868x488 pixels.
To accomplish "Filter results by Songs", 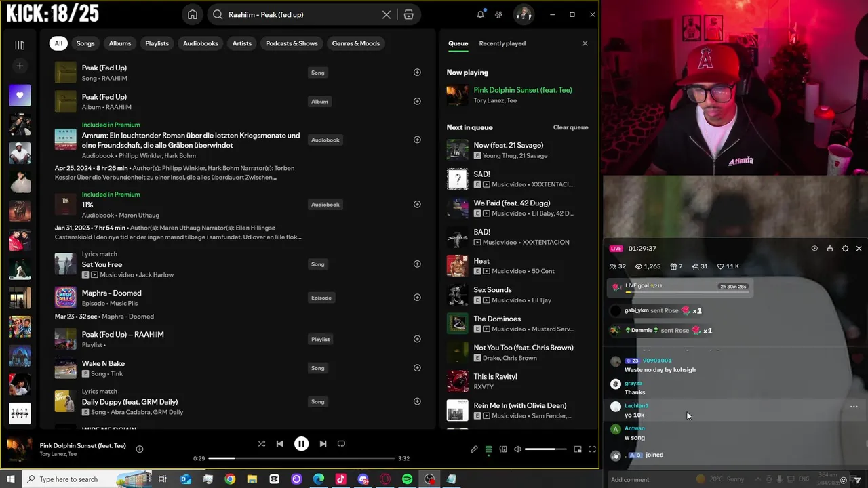I will coord(85,43).
